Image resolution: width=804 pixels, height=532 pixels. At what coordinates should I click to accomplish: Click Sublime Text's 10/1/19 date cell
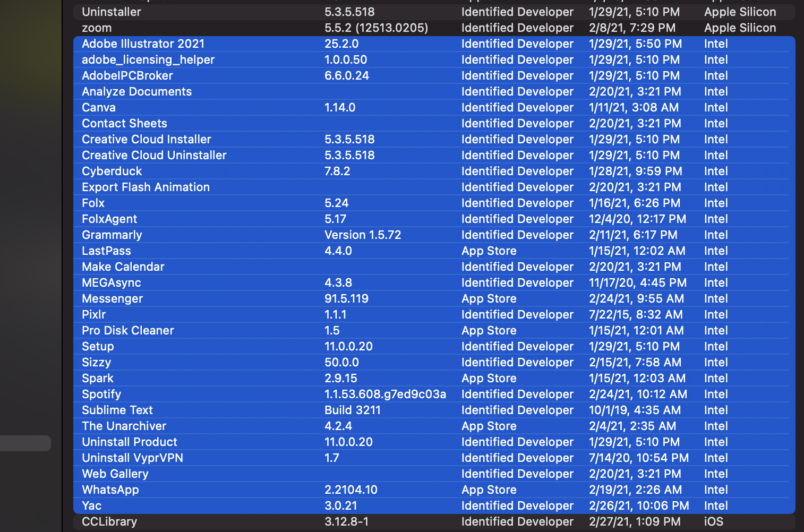635,410
